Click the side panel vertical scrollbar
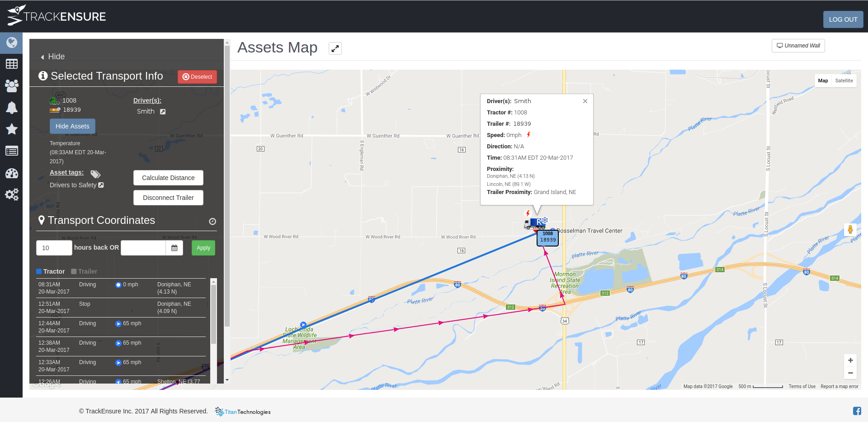Image resolution: width=868 pixels, height=422 pixels. click(227, 185)
